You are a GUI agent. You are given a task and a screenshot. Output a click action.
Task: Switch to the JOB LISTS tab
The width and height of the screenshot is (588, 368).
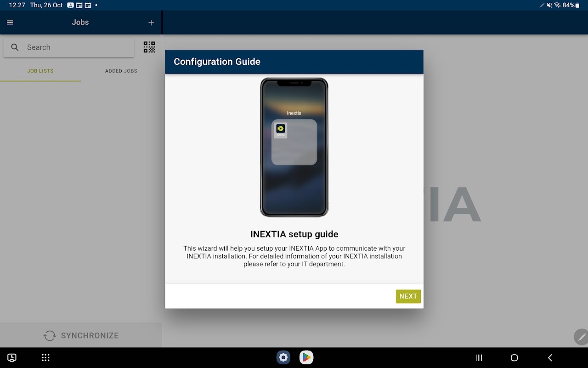[x=40, y=71]
